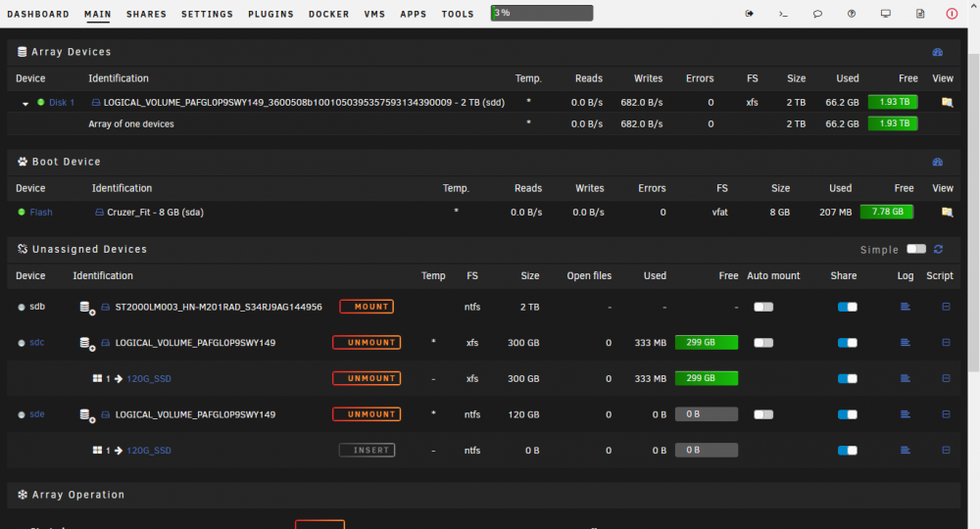Image resolution: width=980 pixels, height=529 pixels.
Task: Open the 120G_SSD link under sdc
Action: pos(149,378)
